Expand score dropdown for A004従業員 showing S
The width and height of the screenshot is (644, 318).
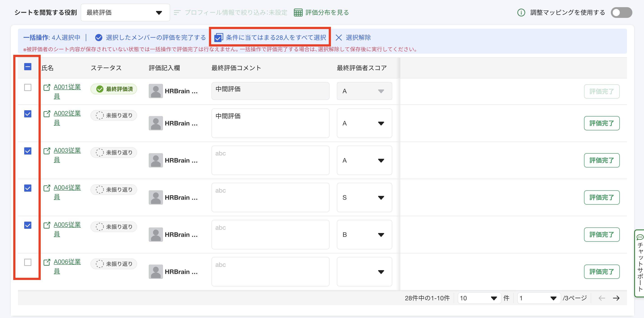click(x=364, y=197)
